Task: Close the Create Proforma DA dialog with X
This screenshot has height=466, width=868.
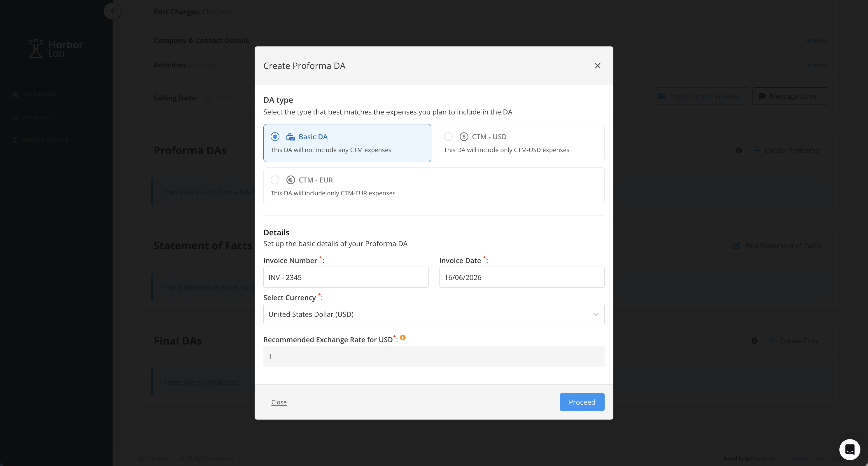Action: pos(597,66)
